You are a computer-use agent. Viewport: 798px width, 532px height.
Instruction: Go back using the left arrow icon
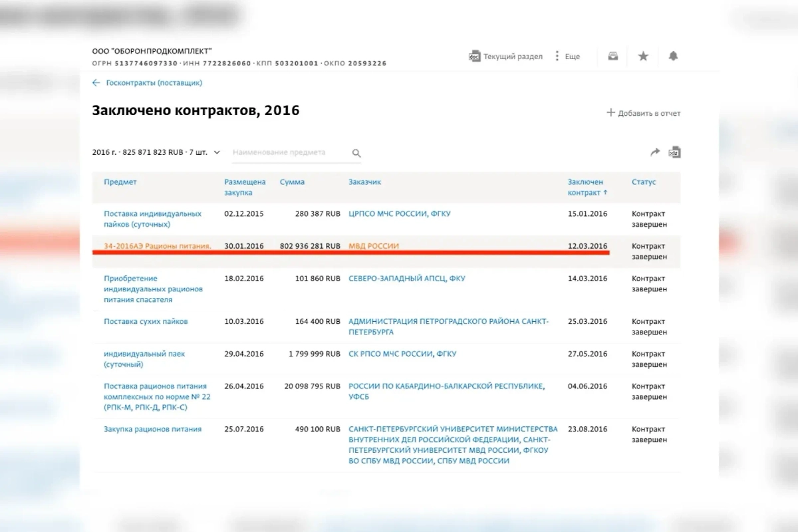pos(94,82)
